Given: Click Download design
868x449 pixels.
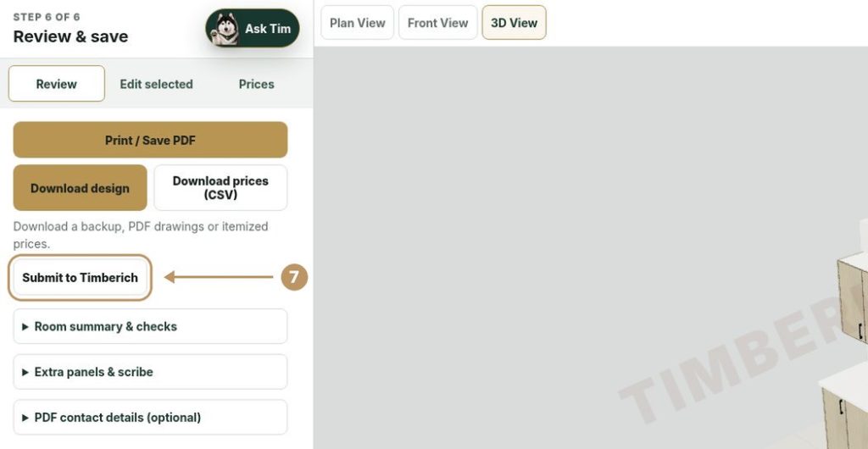Looking at the screenshot, I should [81, 188].
